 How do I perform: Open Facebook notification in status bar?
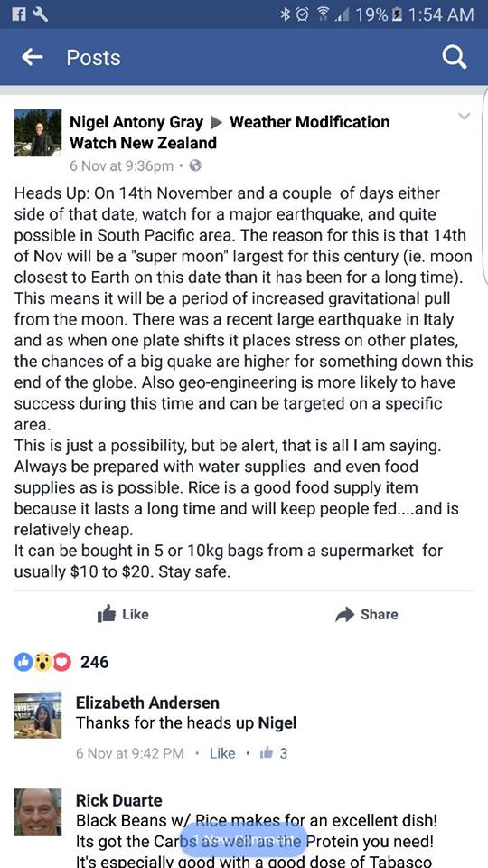(x=19, y=14)
